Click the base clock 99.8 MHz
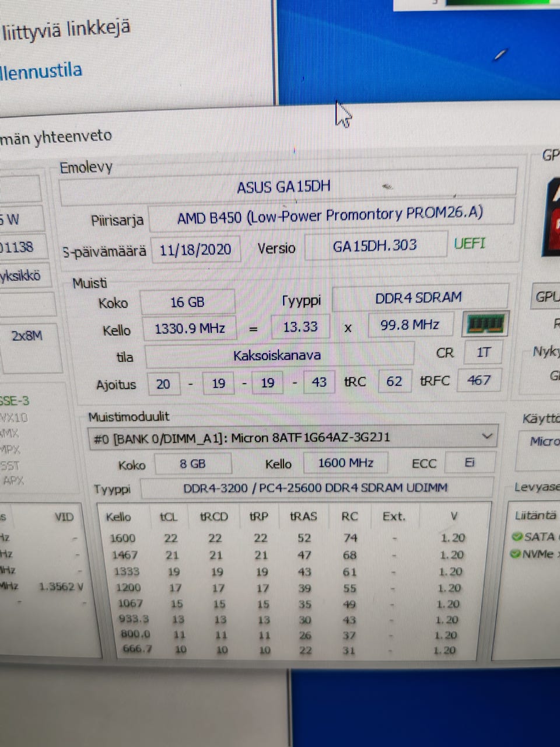Image resolution: width=560 pixels, height=747 pixels. click(410, 324)
